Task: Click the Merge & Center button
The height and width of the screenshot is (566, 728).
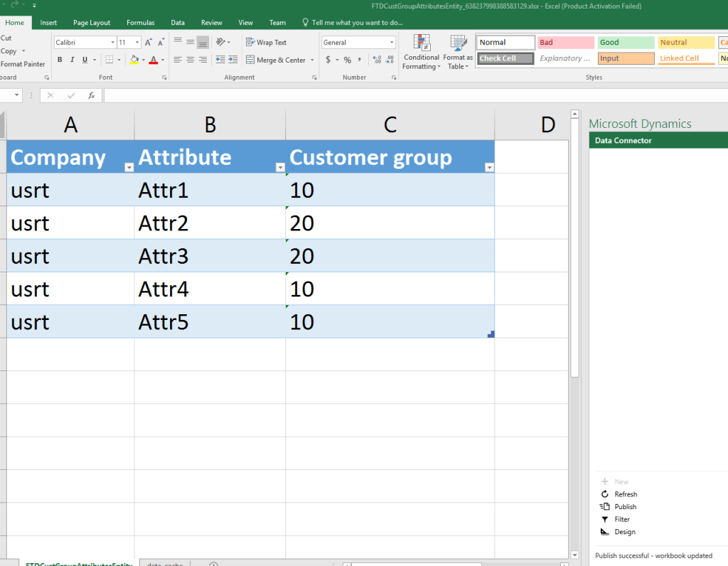Action: coord(280,60)
